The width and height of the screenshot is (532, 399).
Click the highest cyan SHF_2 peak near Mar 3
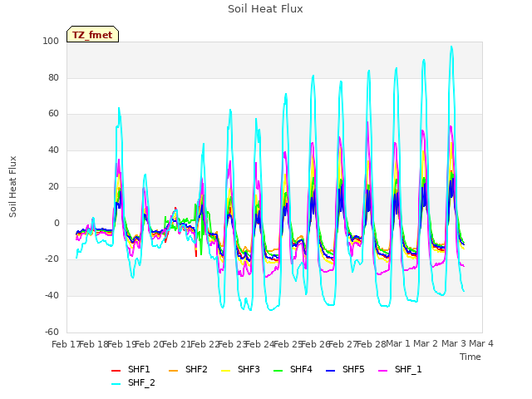click(451, 47)
